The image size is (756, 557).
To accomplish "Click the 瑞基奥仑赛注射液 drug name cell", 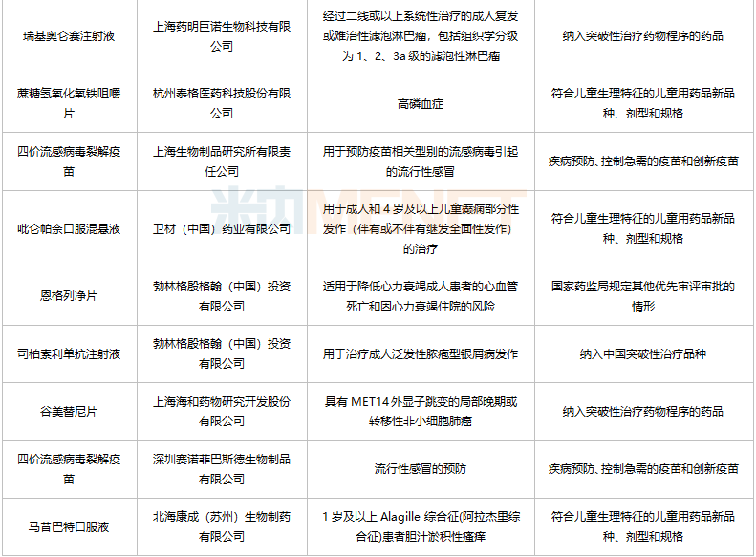I will click(x=69, y=36).
